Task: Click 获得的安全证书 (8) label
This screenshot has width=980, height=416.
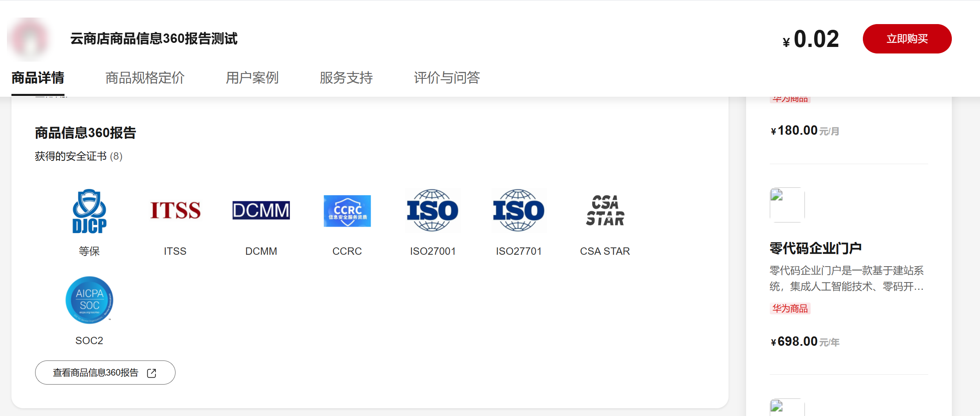Action: [78, 156]
